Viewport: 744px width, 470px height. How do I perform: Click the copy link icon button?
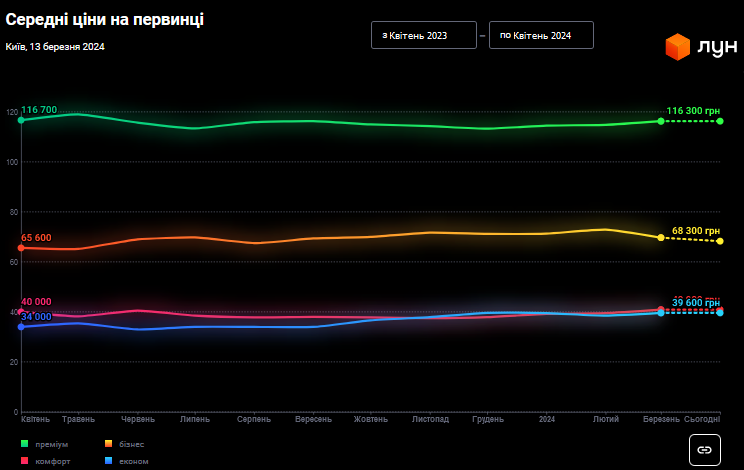click(x=704, y=449)
